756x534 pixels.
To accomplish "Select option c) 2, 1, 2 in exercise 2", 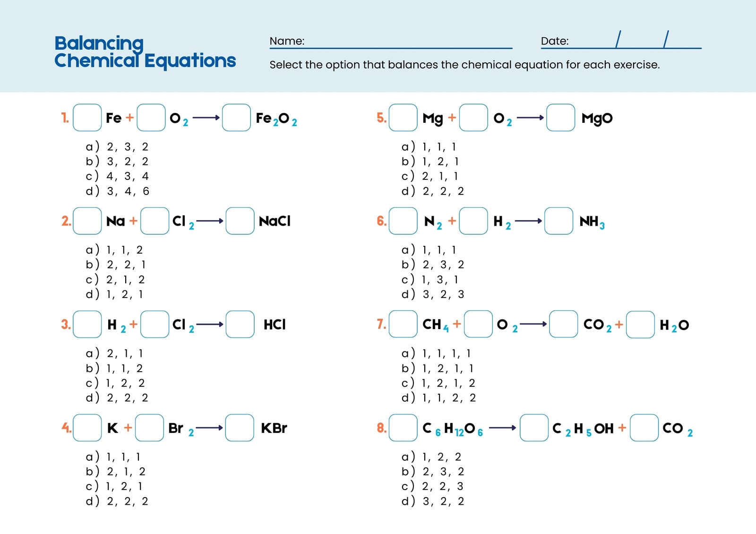I will tap(115, 280).
